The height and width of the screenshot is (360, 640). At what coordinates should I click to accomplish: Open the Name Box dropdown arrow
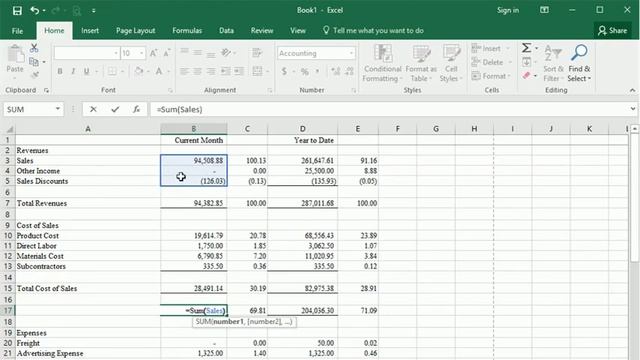point(58,109)
